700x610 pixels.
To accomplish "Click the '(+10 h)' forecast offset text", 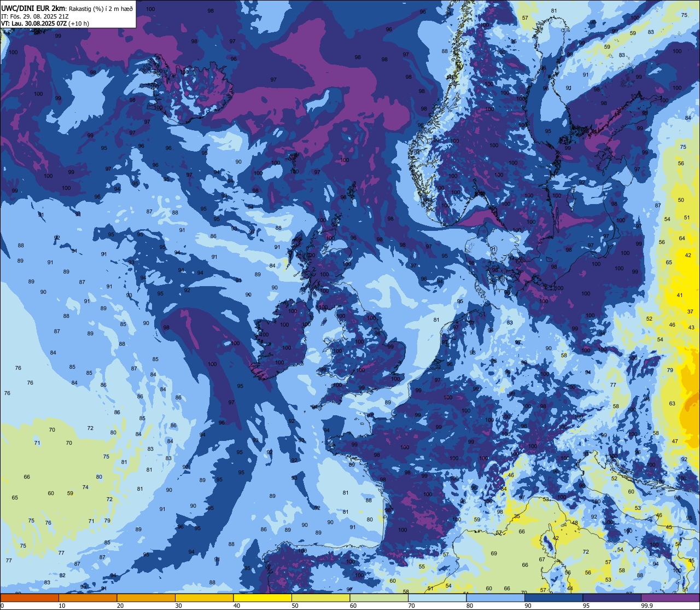I will (80, 24).
